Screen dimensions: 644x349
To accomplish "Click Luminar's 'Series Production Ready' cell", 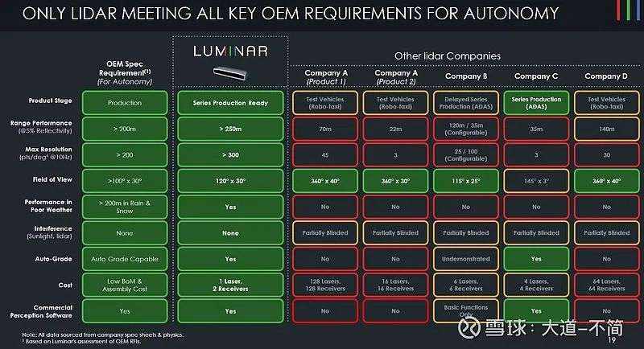I will click(x=230, y=102).
